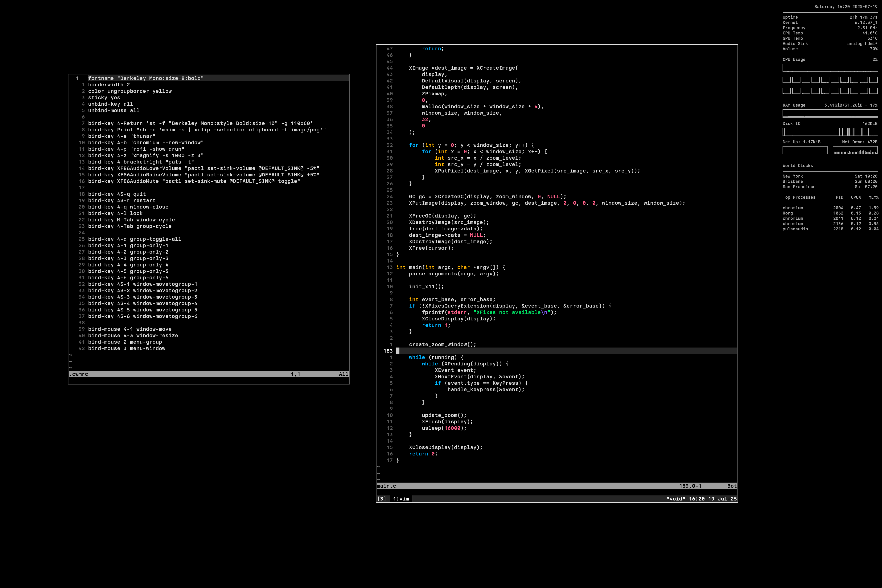Click the 'usleep(16000);' line
The image size is (882, 588).
(444, 428)
